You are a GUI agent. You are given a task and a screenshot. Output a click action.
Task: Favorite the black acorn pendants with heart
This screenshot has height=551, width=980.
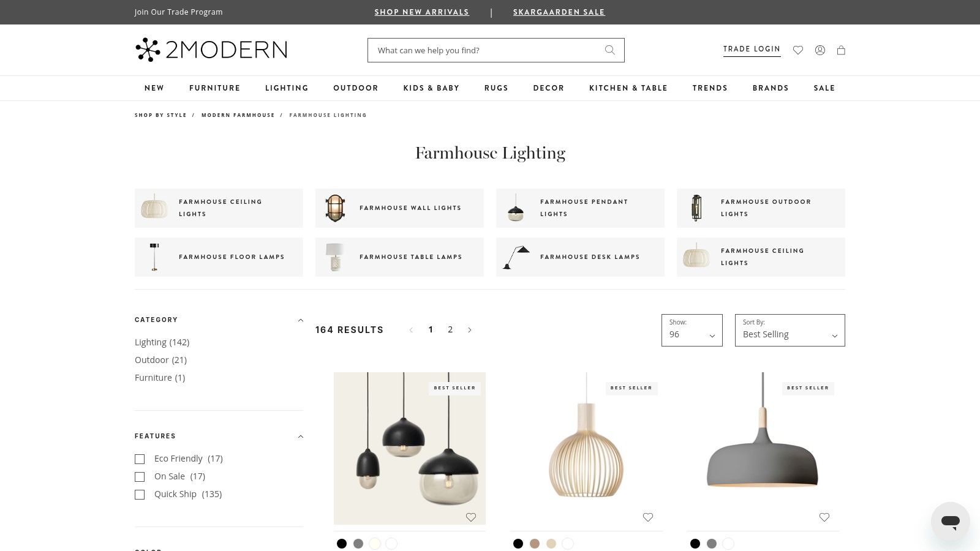[471, 517]
